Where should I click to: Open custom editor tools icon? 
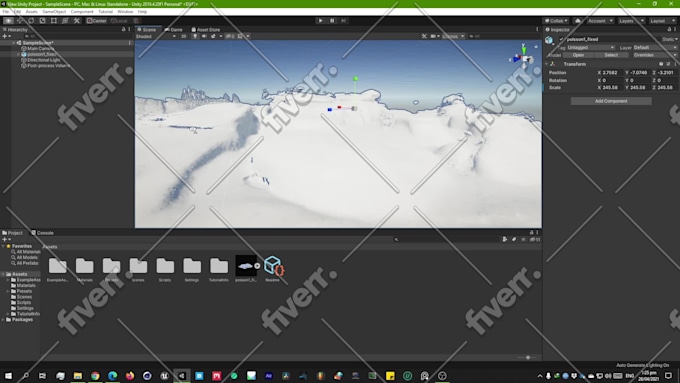click(77, 20)
